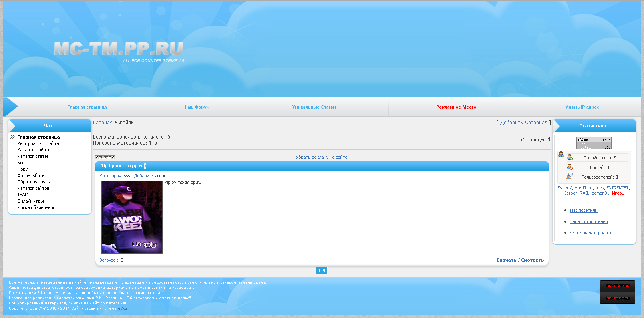Open user 'HardJkee' profile link
Screen dimensions: 644x318
(x=584, y=188)
